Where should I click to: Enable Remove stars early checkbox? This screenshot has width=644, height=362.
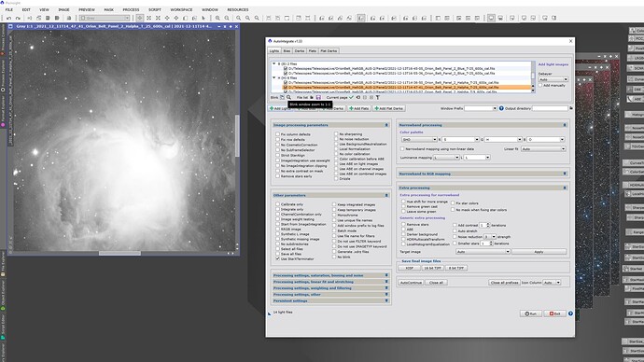(x=277, y=175)
